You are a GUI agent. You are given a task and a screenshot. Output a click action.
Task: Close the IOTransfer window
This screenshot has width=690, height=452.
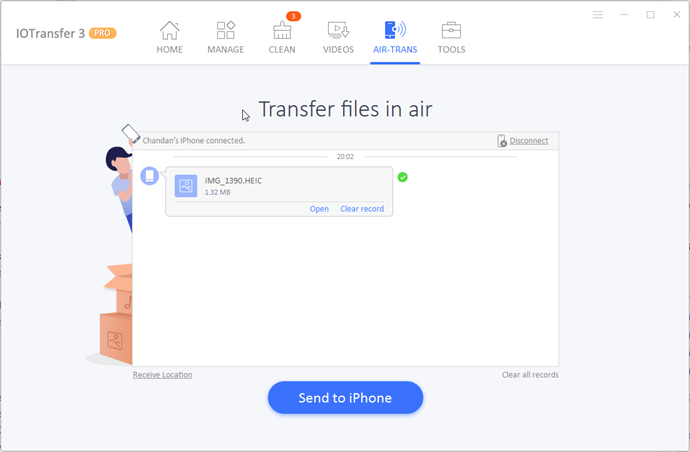tap(677, 15)
